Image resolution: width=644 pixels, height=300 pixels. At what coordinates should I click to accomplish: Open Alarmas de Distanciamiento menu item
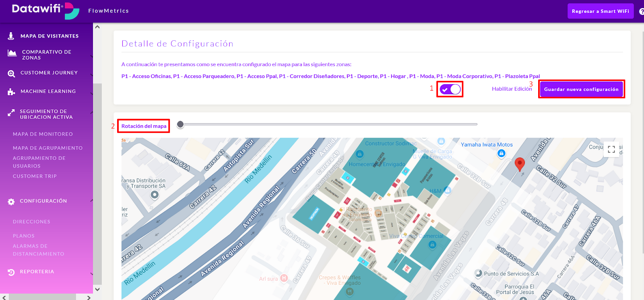(x=38, y=250)
